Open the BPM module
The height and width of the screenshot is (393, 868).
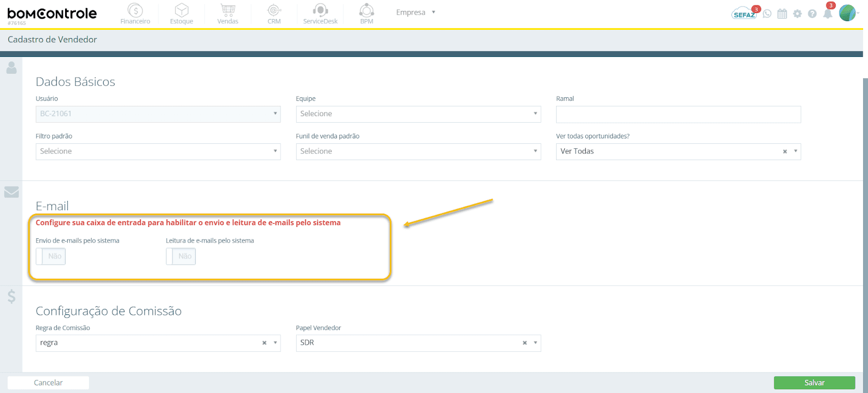[x=367, y=14]
